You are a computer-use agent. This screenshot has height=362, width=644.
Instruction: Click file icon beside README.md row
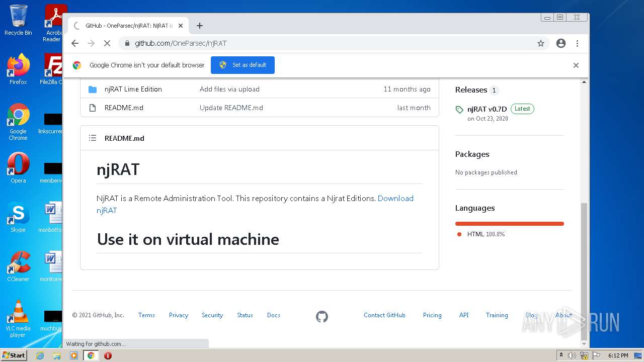pyautogui.click(x=93, y=108)
